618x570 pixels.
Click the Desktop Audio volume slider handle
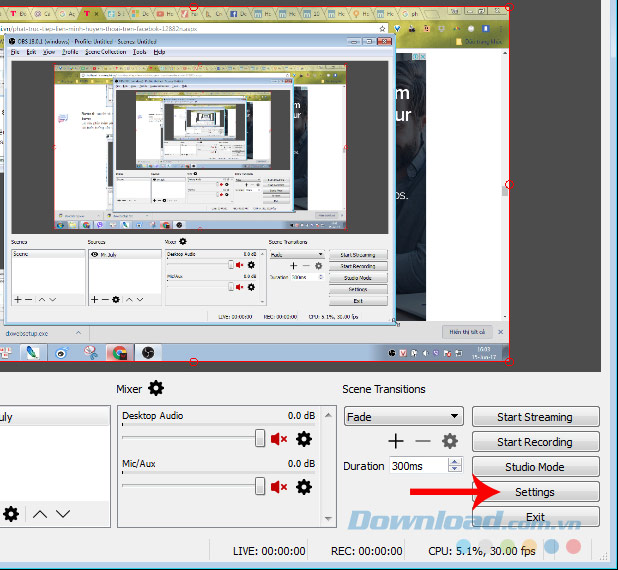260,438
